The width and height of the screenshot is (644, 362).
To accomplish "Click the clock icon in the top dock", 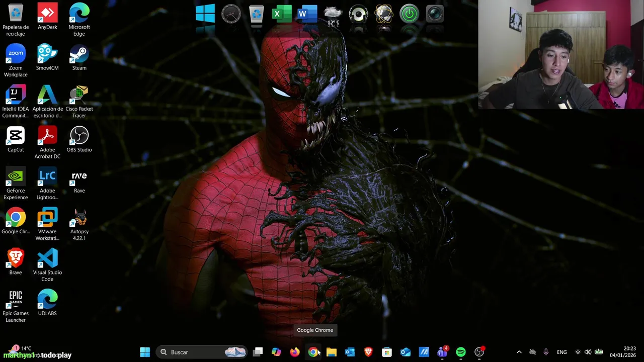I will tap(231, 14).
